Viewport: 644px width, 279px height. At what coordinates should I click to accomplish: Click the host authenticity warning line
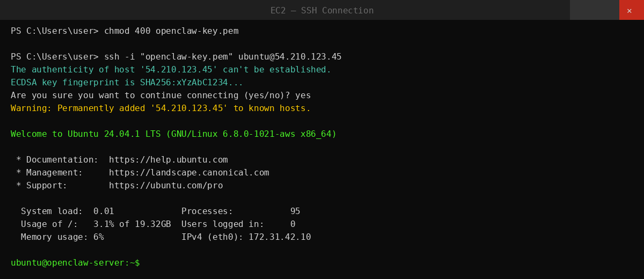tap(171, 70)
